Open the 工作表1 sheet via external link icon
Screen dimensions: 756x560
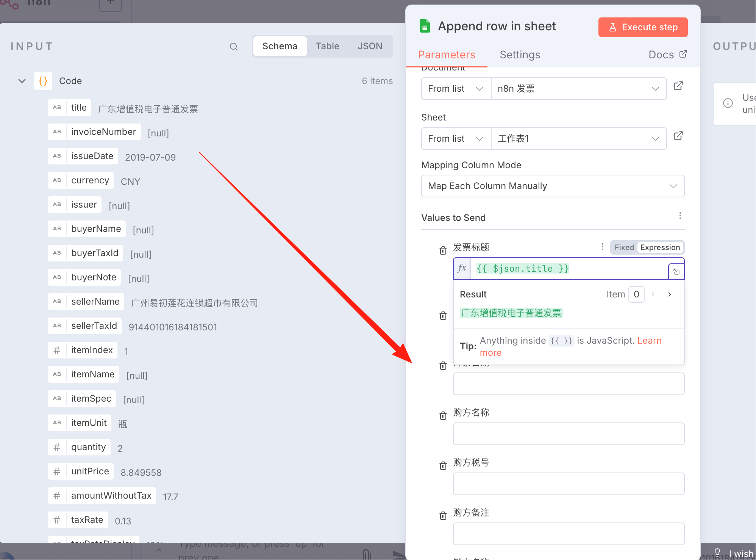click(x=678, y=136)
